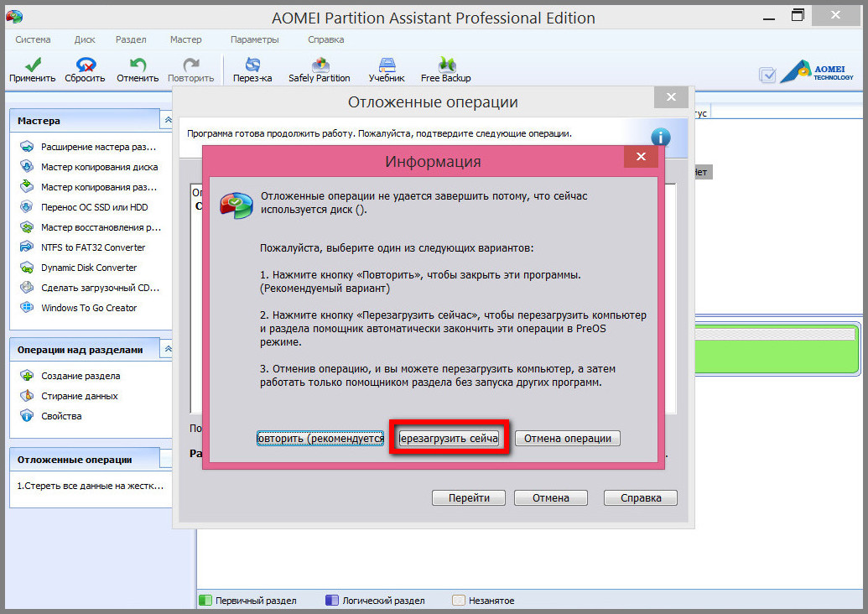Click the Отмена button beside Перейти
Screen dimensions: 868x614
pos(551,497)
